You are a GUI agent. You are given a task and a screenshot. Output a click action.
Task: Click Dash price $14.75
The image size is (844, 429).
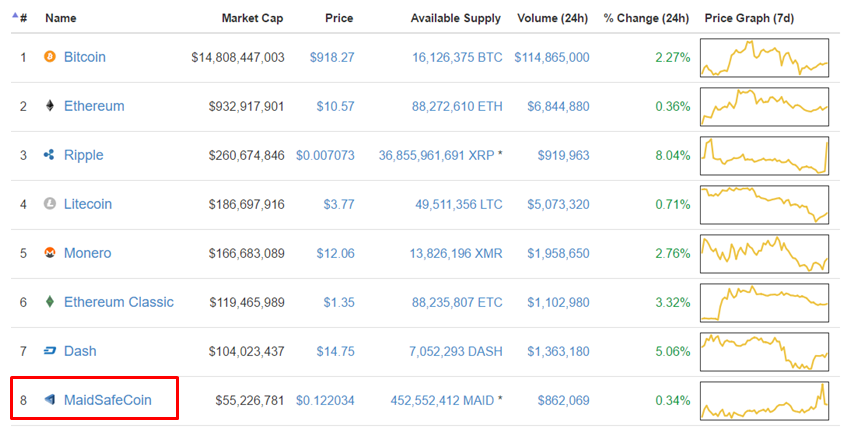(335, 351)
